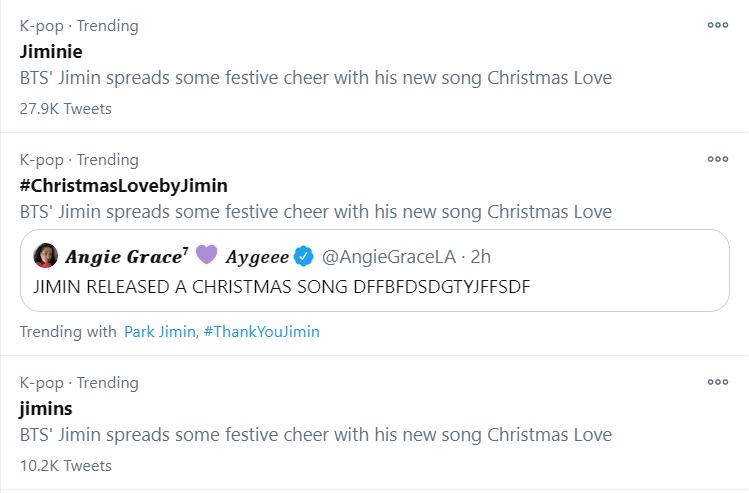The width and height of the screenshot is (749, 493).
Task: Click the blue verified badge
Action: point(305,257)
